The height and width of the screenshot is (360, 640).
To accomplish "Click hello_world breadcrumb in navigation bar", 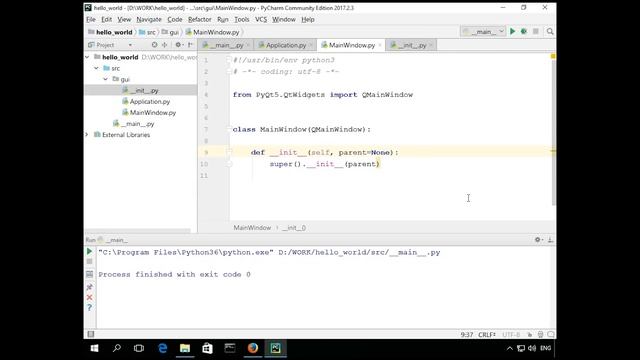I will [x=110, y=32].
